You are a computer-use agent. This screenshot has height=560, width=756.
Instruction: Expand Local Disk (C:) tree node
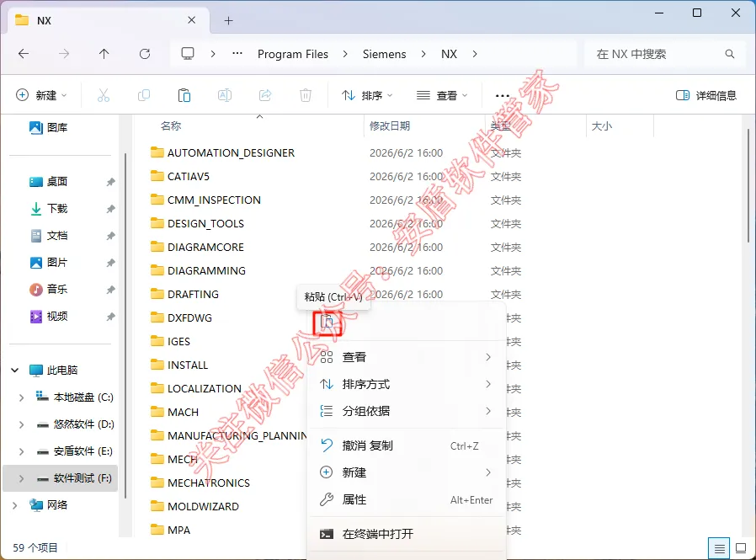[21, 397]
